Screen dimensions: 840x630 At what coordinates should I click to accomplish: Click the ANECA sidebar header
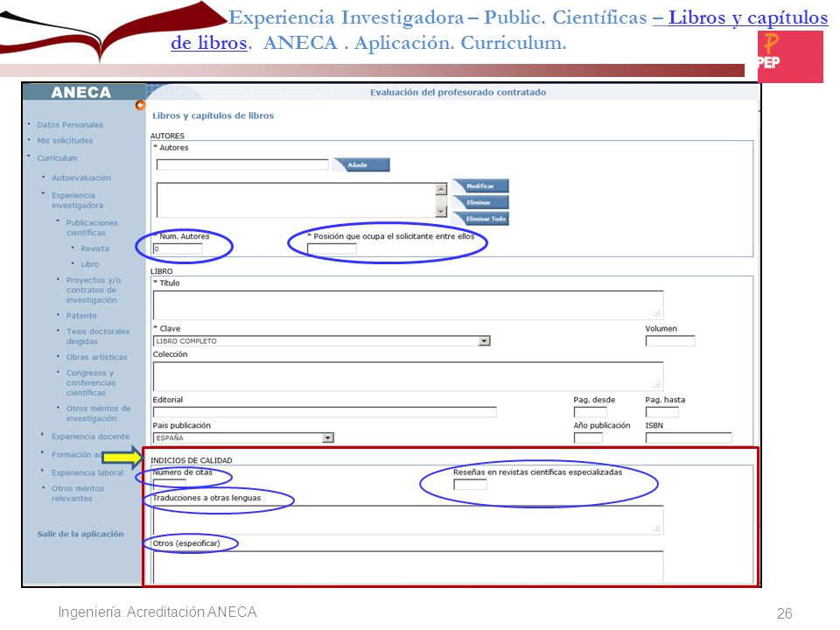tap(81, 92)
